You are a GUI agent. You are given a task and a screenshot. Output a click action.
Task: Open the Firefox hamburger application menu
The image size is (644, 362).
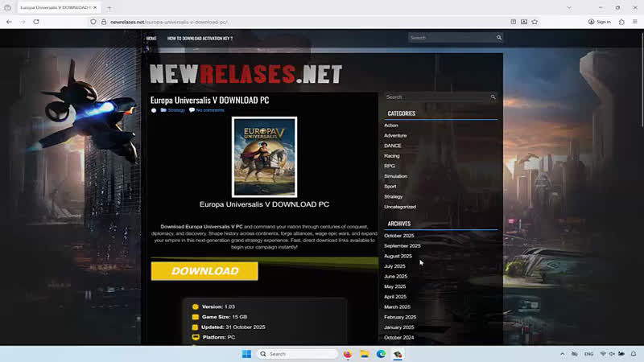[x=635, y=22]
